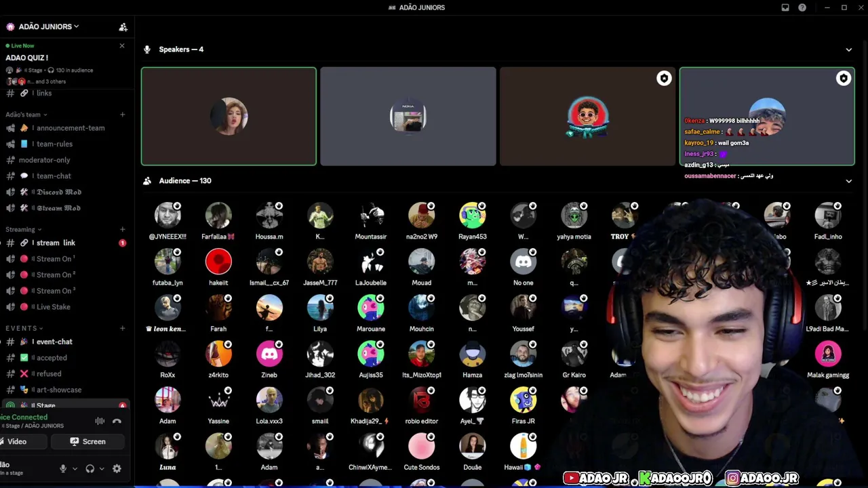Screen dimensions: 868x488
Task: Open audience member yahya motia's avatar
Action: 574,216
